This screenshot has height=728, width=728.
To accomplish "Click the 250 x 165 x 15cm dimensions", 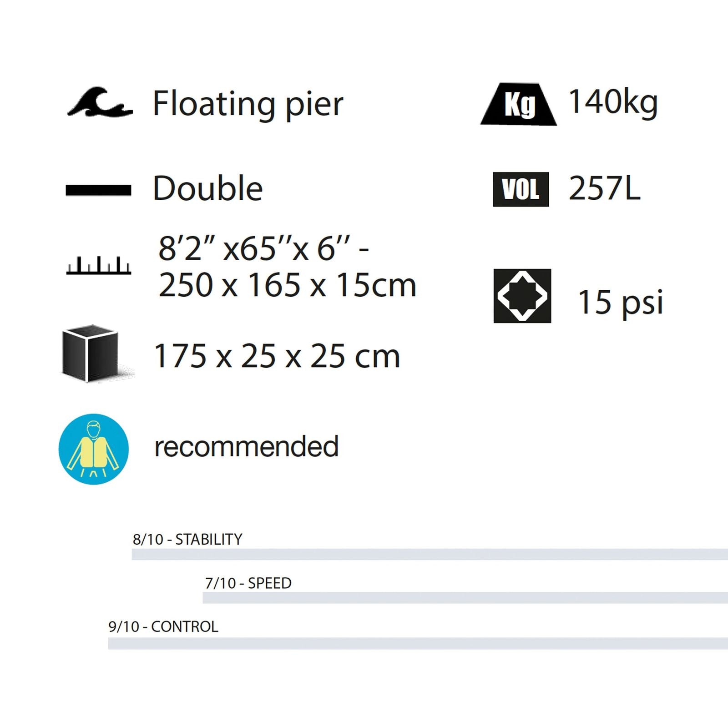I will click(287, 285).
